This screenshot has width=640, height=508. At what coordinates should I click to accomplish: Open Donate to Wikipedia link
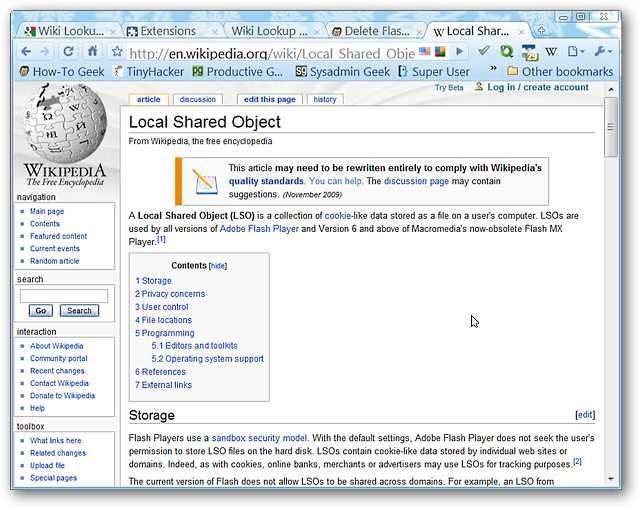coord(62,396)
